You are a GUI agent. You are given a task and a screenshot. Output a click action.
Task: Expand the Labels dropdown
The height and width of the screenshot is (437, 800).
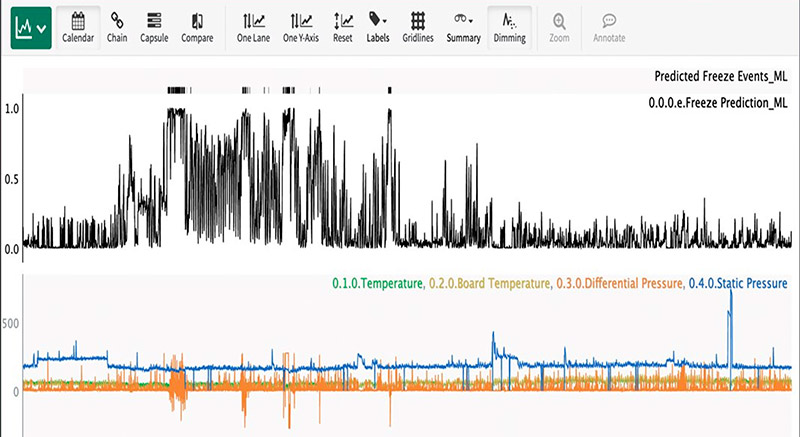pyautogui.click(x=378, y=27)
